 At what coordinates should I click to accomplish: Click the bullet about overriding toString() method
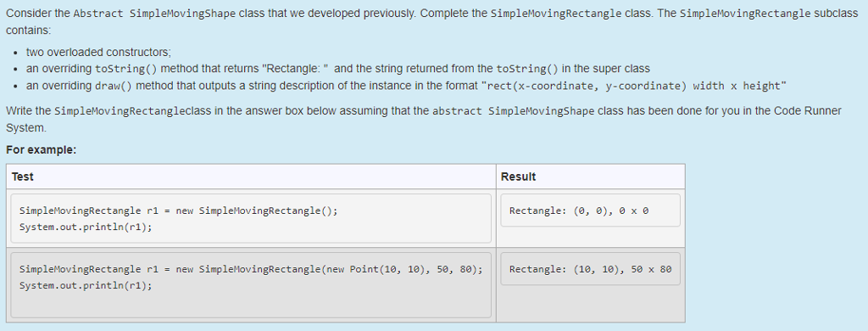click(337, 70)
